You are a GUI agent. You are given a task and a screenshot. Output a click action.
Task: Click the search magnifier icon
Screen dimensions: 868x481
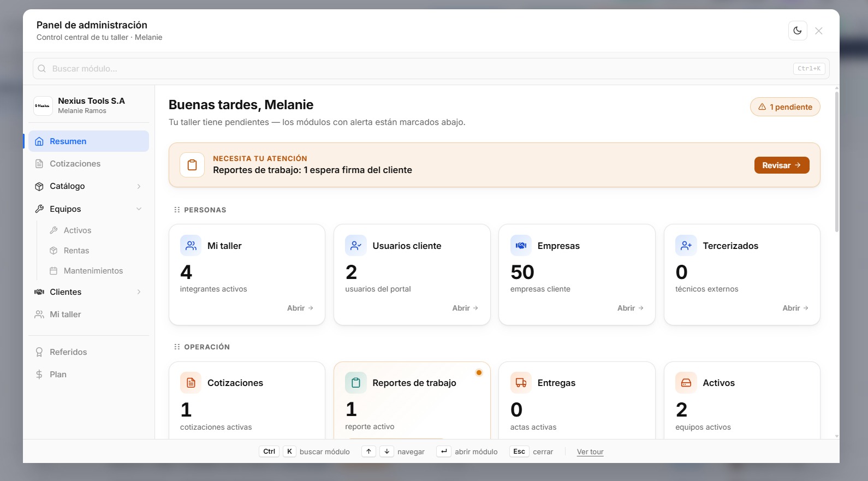click(42, 69)
